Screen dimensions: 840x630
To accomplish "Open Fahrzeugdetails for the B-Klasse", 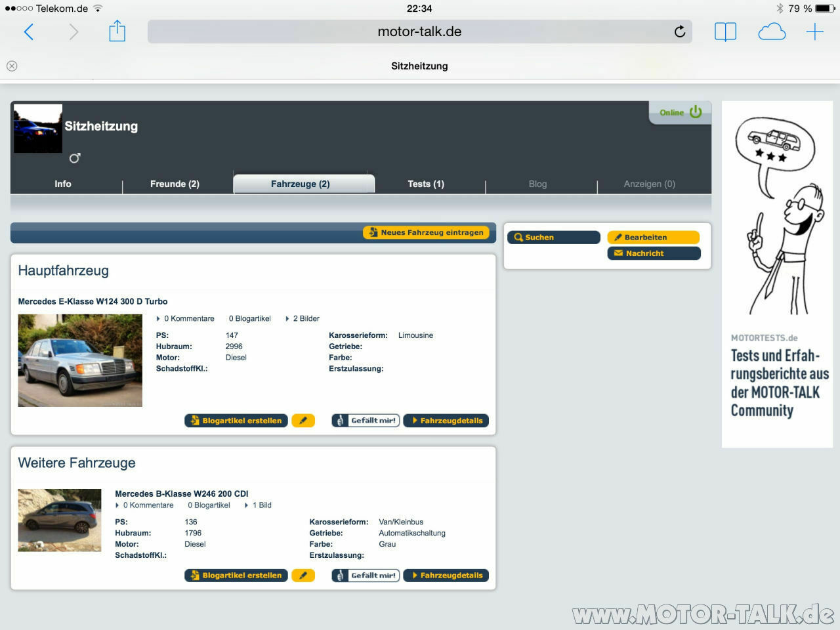I will click(x=446, y=576).
